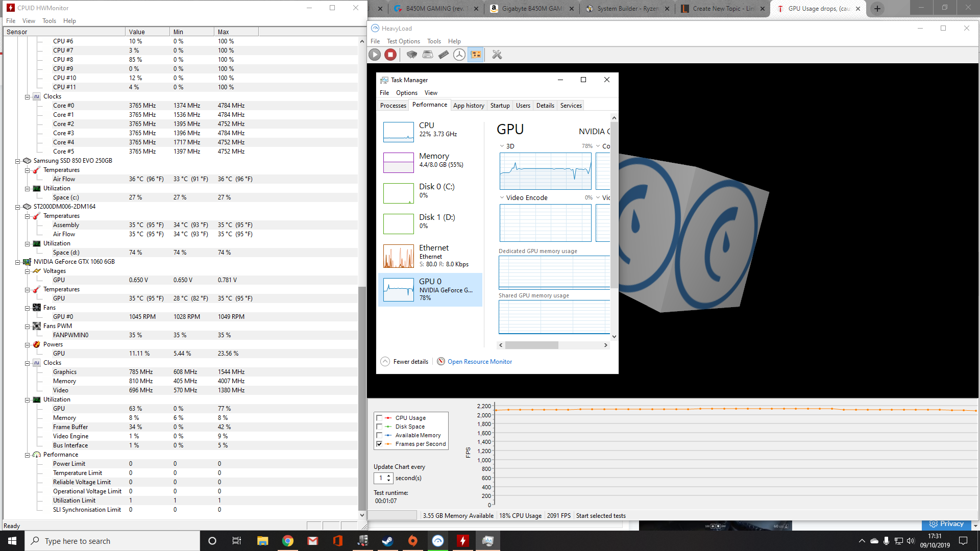Image resolution: width=980 pixels, height=551 pixels.
Task: Increase chart update interval stepper
Action: pyautogui.click(x=389, y=475)
